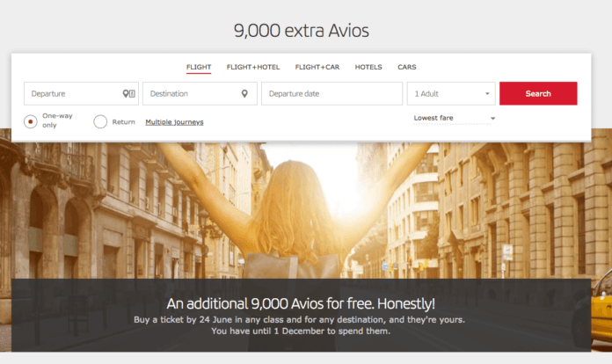The image size is (612, 364).
Task: Click the Destination input field
Action: click(x=200, y=93)
